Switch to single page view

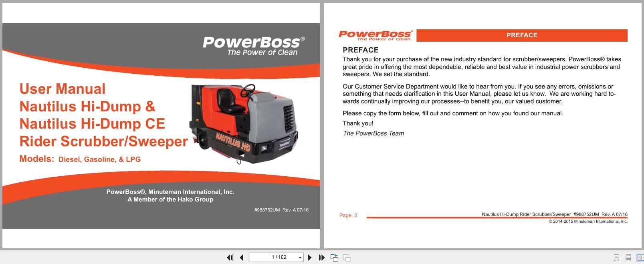tap(616, 258)
